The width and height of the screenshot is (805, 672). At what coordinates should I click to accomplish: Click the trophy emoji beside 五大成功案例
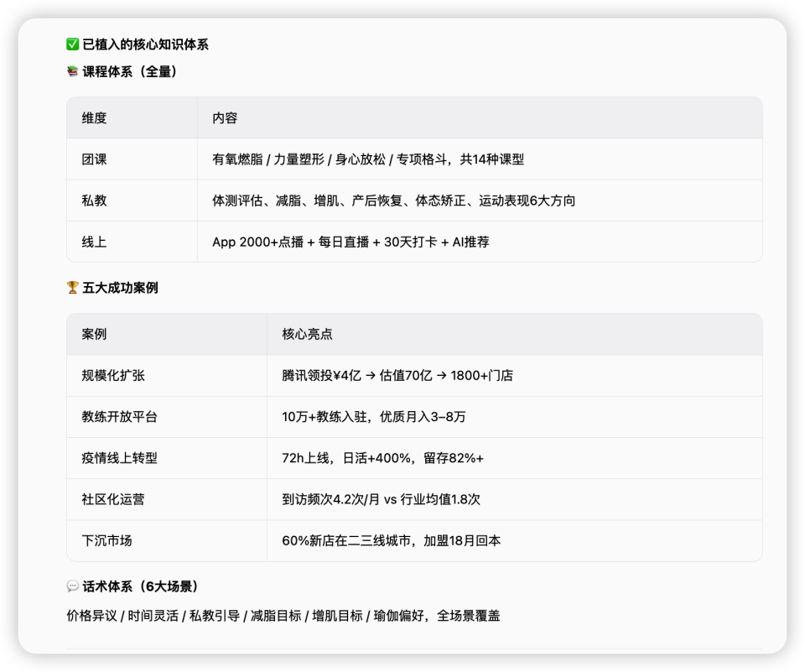(x=72, y=288)
